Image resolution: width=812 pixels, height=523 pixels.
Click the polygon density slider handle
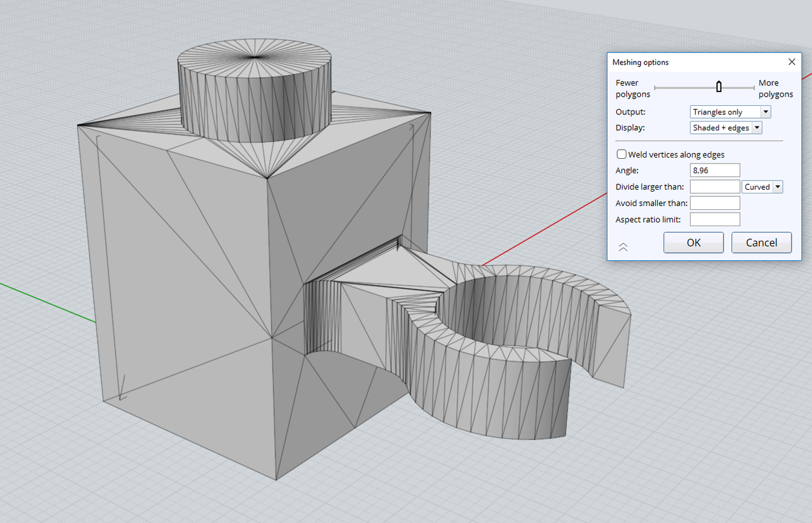pos(719,87)
